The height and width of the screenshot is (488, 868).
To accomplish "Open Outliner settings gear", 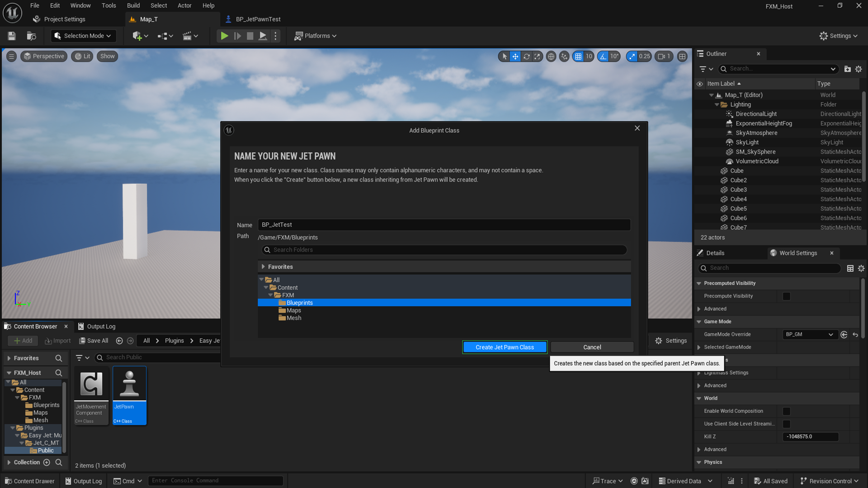I will tap(859, 69).
